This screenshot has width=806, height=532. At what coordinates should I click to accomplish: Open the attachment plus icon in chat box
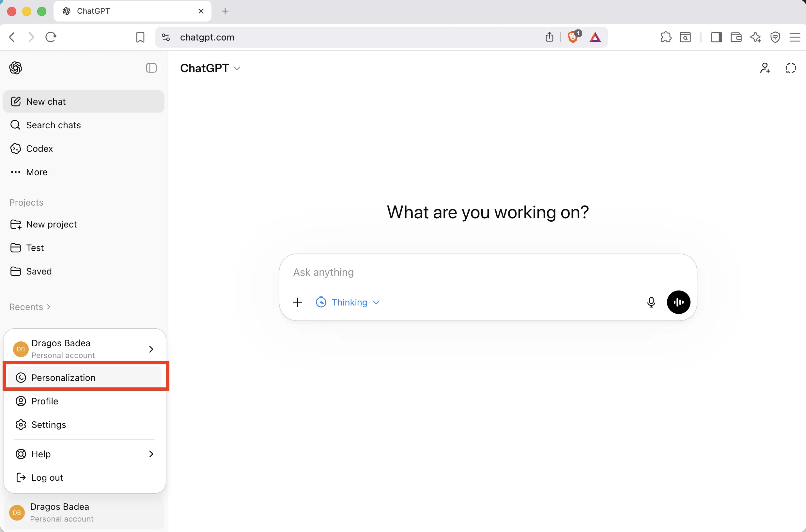pos(298,302)
